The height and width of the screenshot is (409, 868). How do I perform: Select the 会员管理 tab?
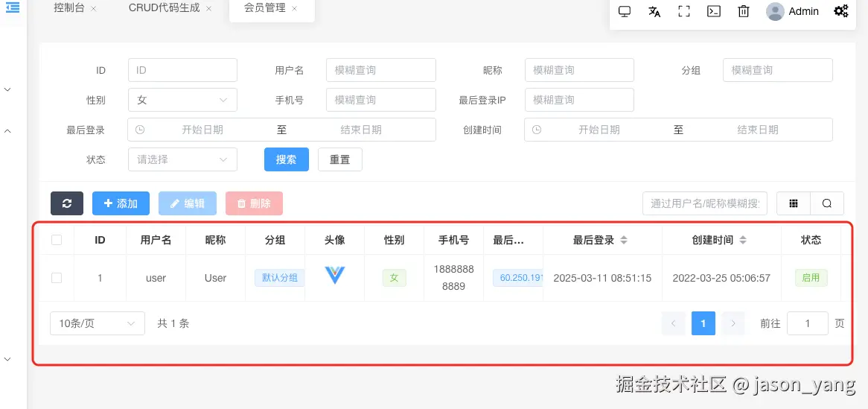(x=264, y=9)
